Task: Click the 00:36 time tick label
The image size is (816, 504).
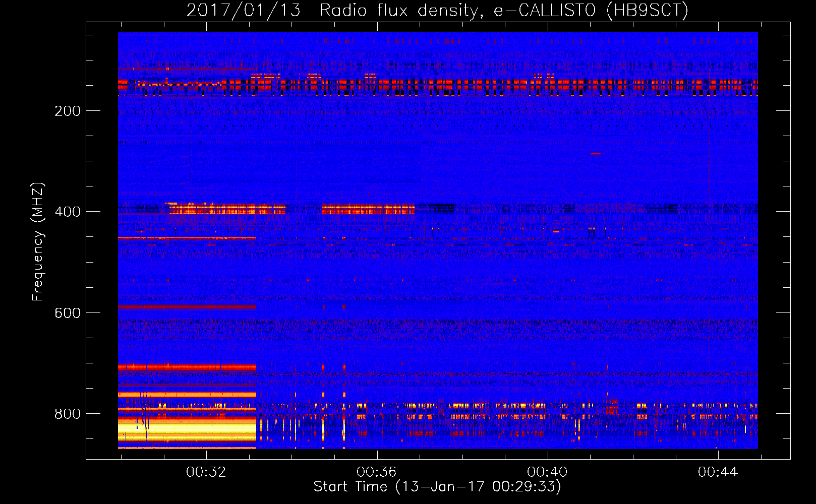Action: coord(377,472)
